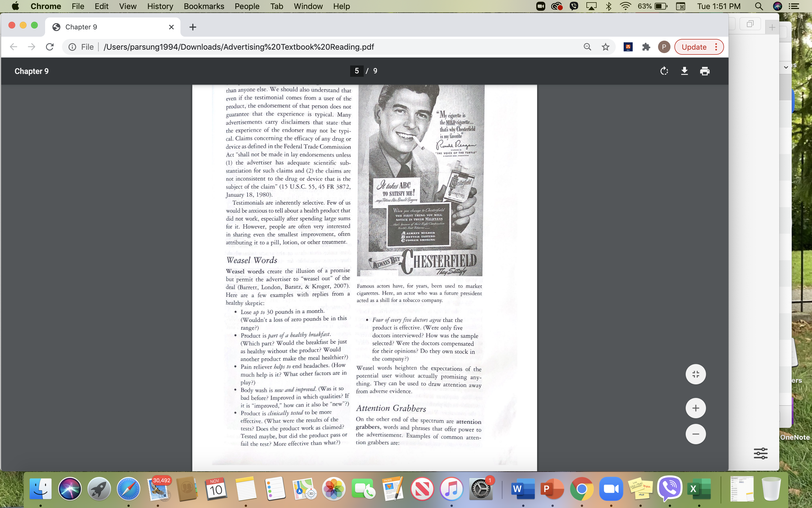Screen dimensions: 812x508
Task: Open Finder from the Dock
Action: point(41,489)
